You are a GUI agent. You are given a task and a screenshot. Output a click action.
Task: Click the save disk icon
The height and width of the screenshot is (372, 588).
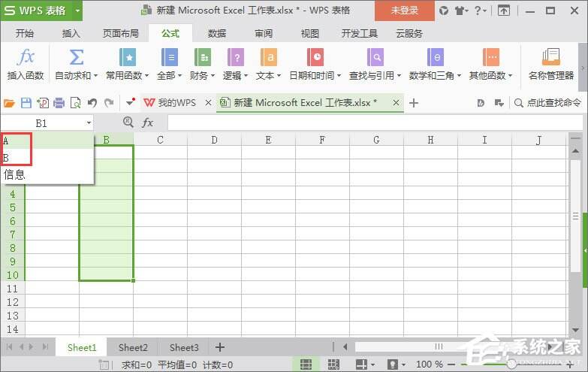pyautogui.click(x=26, y=103)
